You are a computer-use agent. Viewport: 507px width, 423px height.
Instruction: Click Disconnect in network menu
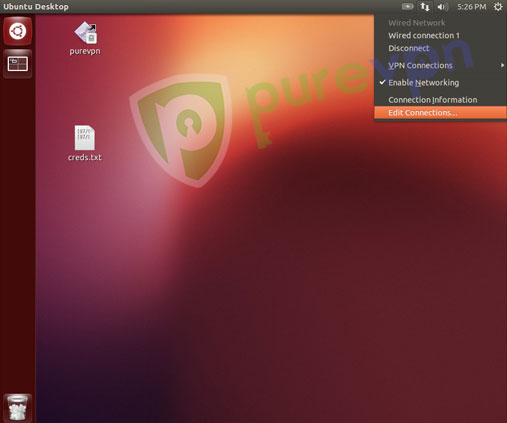click(440, 48)
